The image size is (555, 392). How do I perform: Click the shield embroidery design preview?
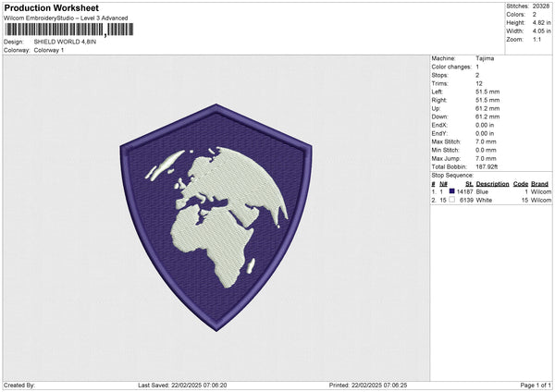coord(216,217)
